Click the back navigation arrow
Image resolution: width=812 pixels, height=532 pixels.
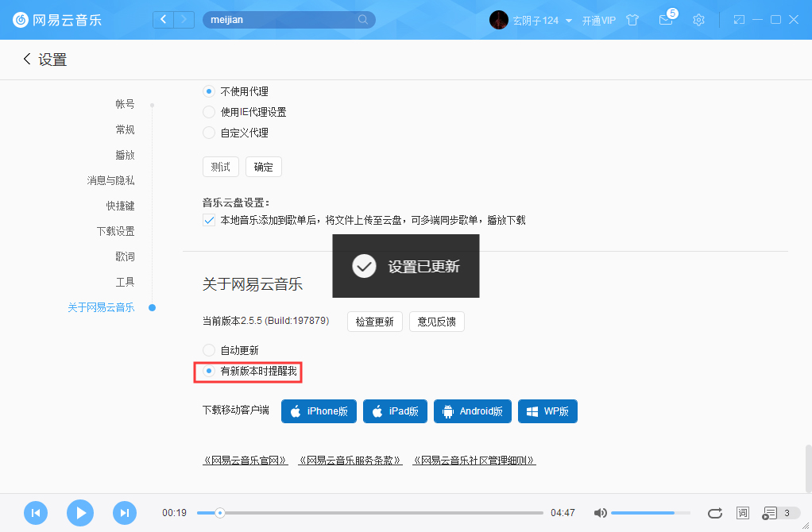point(163,19)
